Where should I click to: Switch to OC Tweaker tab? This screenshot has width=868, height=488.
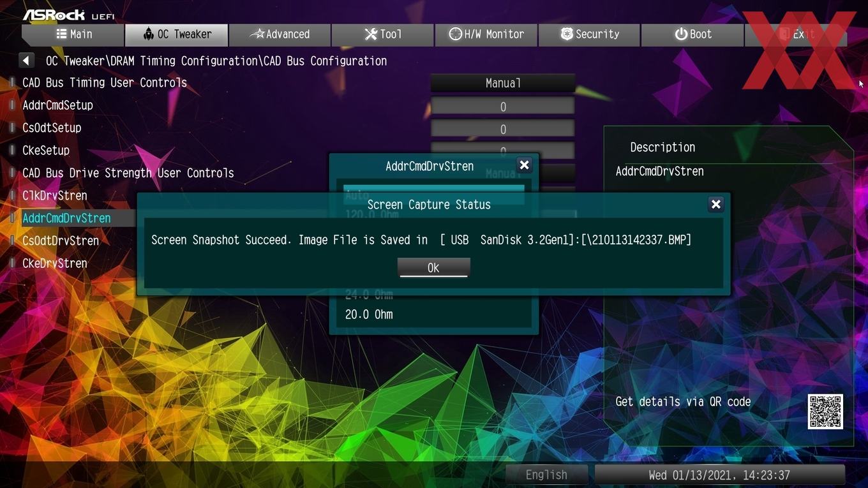pos(176,34)
